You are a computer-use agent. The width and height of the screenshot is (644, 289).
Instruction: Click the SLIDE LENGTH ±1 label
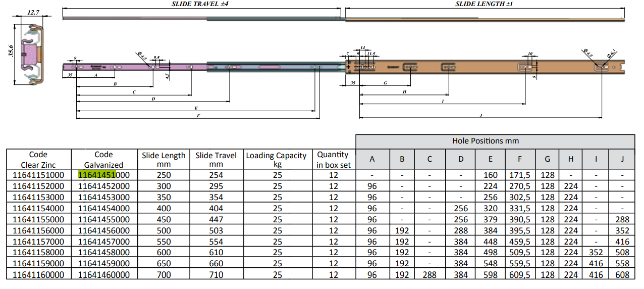click(484, 4)
